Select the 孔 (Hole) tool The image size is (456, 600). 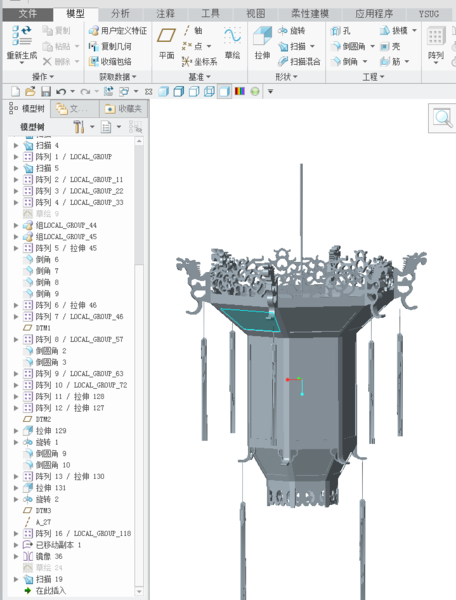pos(340,31)
